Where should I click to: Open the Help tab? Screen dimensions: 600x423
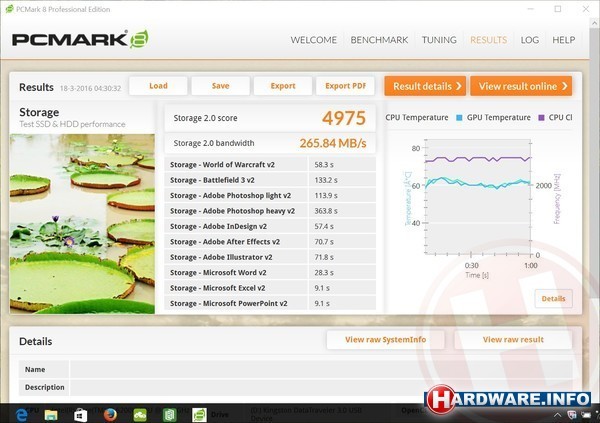(x=563, y=40)
